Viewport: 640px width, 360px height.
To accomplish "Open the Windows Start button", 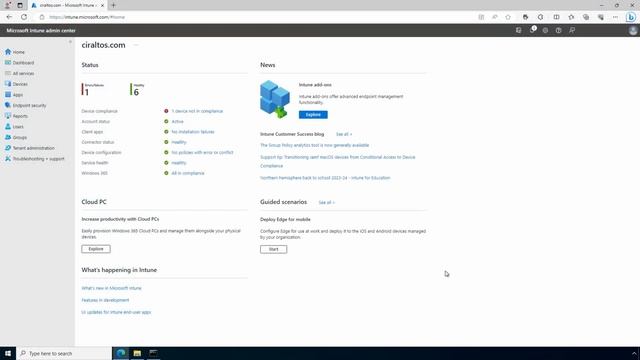I will pos(8,353).
